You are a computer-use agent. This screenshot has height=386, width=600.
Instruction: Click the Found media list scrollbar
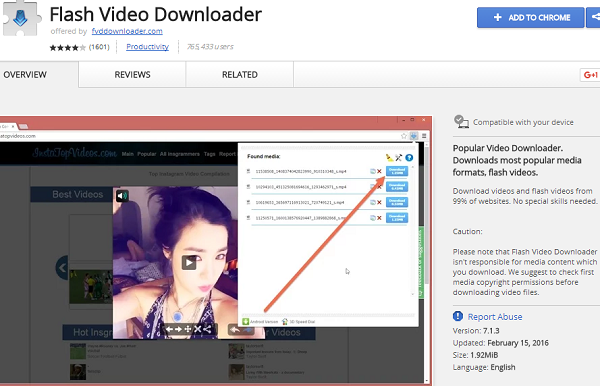click(412, 231)
